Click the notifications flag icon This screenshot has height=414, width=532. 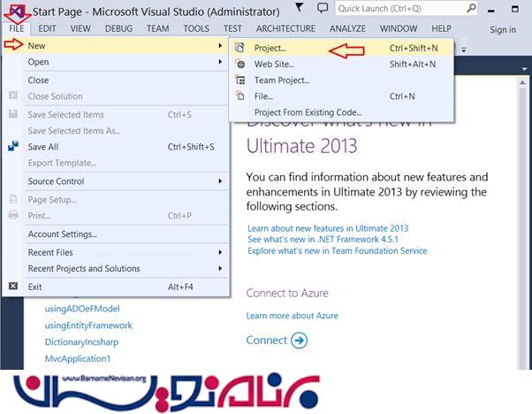[x=300, y=7]
